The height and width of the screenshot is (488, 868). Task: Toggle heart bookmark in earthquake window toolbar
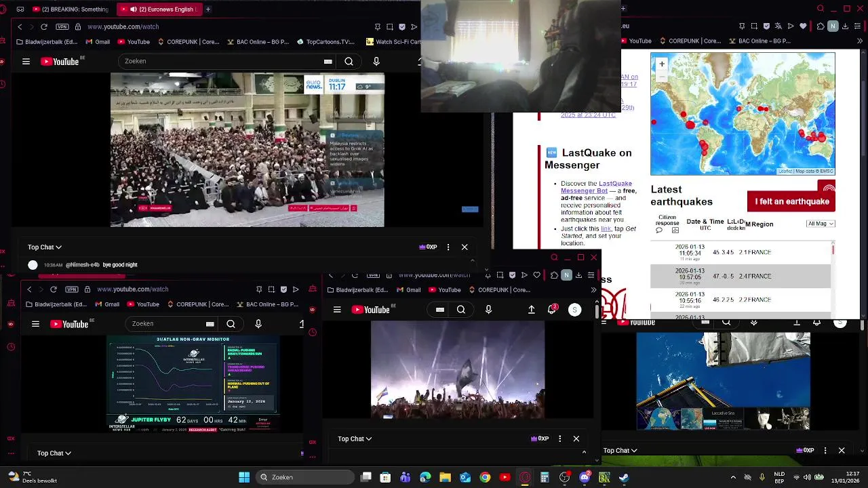(803, 26)
